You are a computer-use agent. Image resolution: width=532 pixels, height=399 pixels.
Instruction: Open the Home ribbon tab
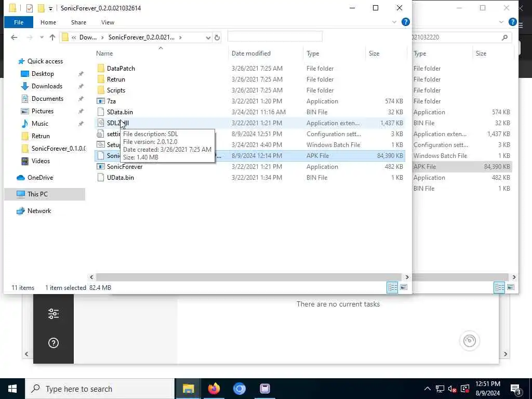coord(48,22)
